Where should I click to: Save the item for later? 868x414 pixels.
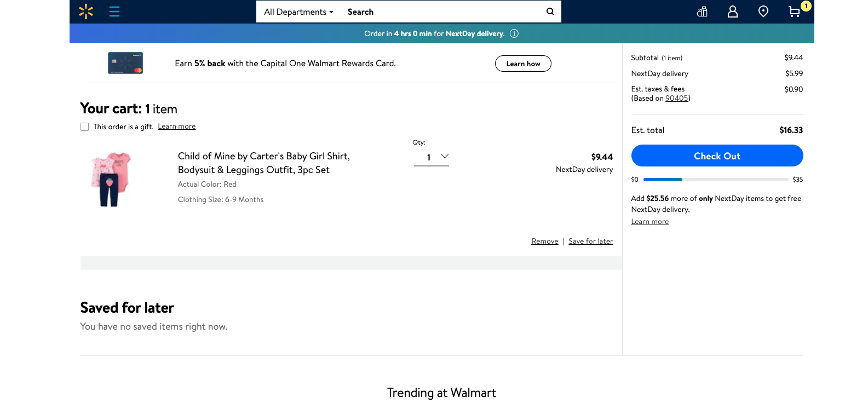click(591, 242)
